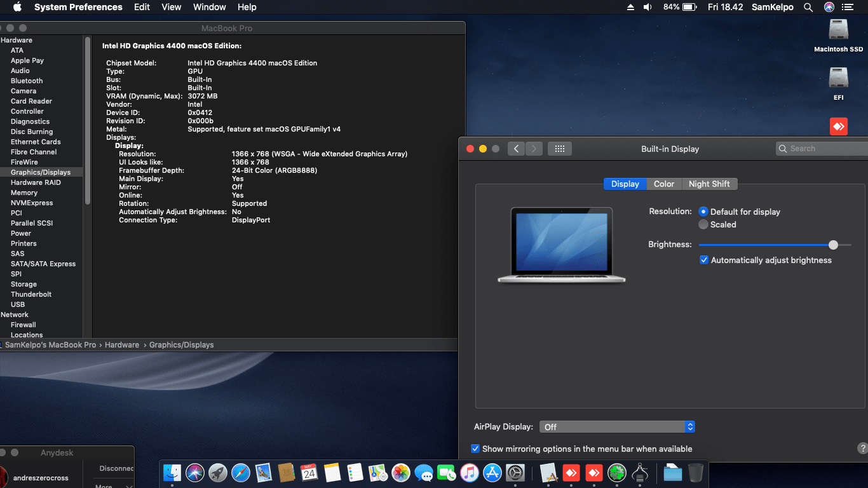Screen dimensions: 868x488
Task: Click the System Information sidebar scrollbar
Action: [x=88, y=121]
